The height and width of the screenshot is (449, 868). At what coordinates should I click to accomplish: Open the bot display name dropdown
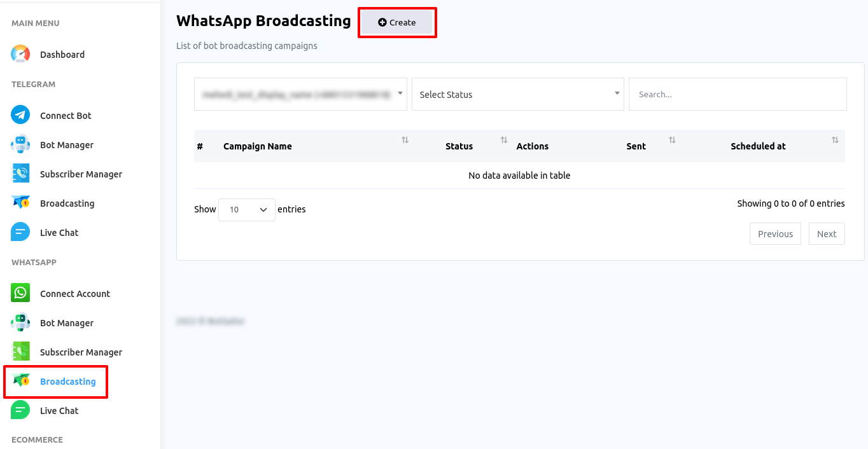(300, 94)
